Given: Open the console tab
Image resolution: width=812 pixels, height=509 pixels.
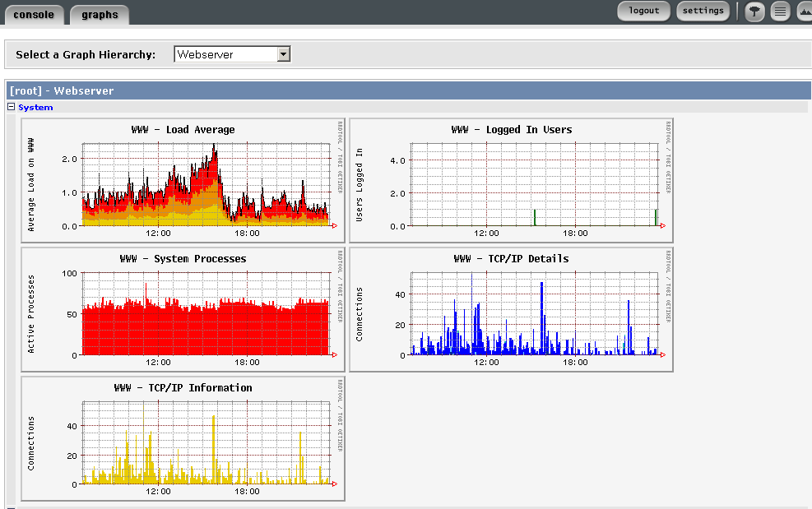Looking at the screenshot, I should click(x=35, y=15).
